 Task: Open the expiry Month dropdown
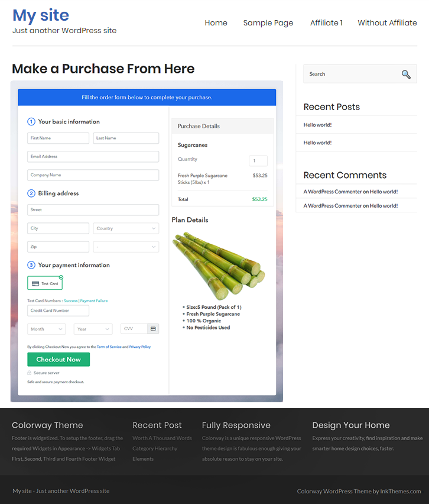[46, 329]
